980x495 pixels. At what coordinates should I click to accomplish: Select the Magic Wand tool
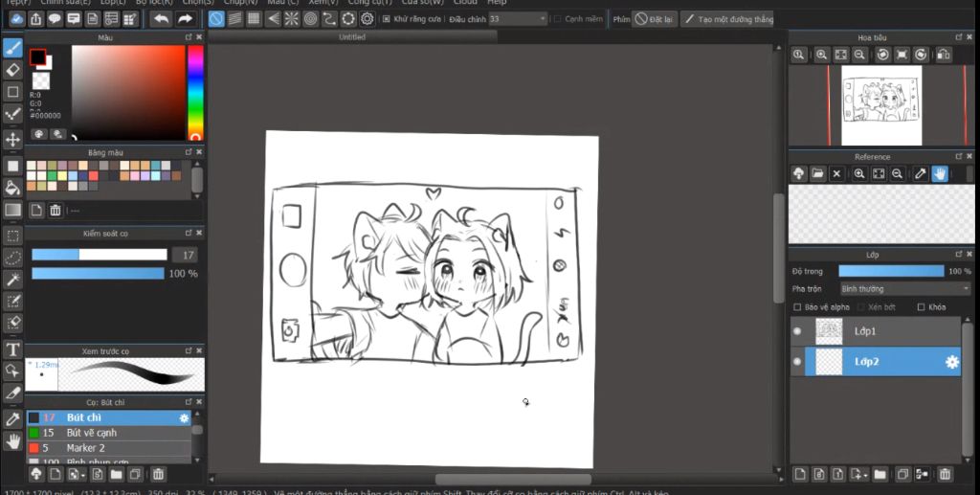12,279
